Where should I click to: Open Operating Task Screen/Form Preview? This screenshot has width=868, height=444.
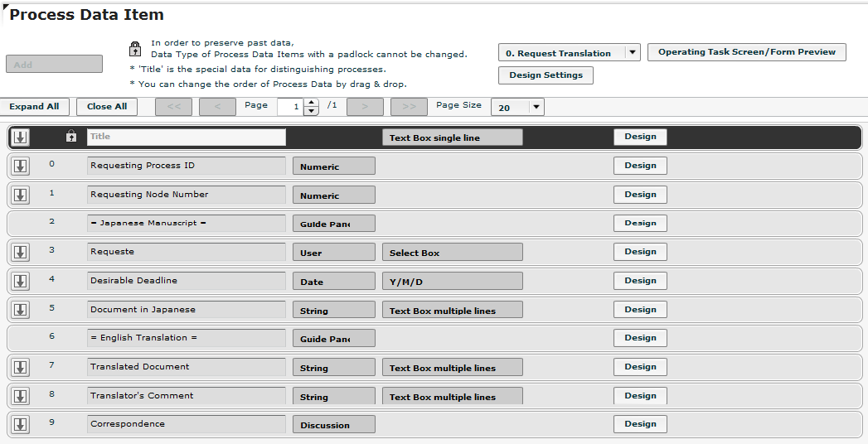pyautogui.click(x=747, y=52)
